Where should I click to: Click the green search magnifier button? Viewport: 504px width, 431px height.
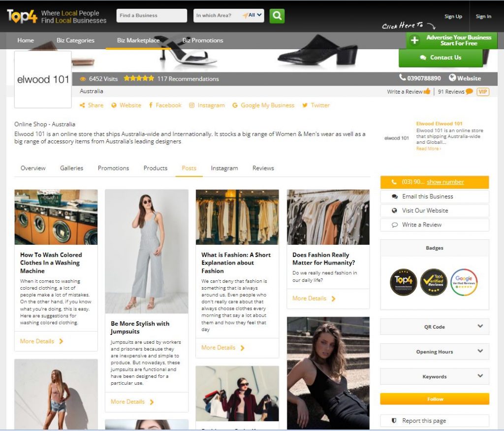click(277, 15)
